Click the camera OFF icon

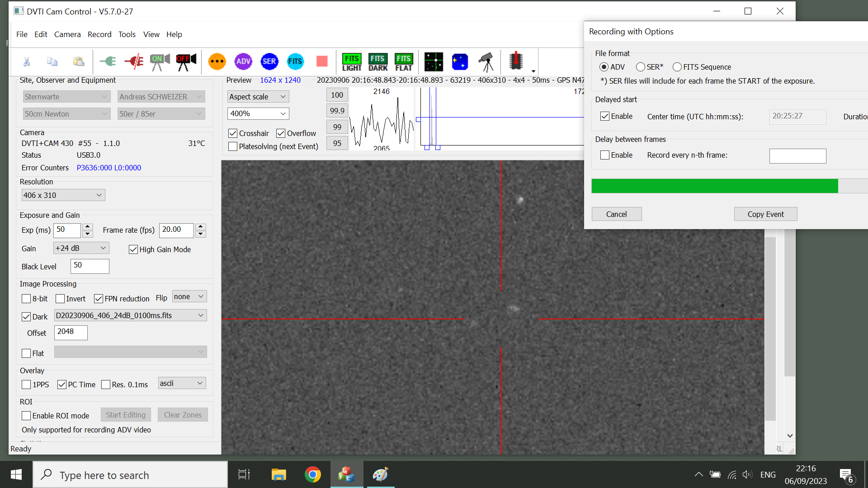[186, 61]
